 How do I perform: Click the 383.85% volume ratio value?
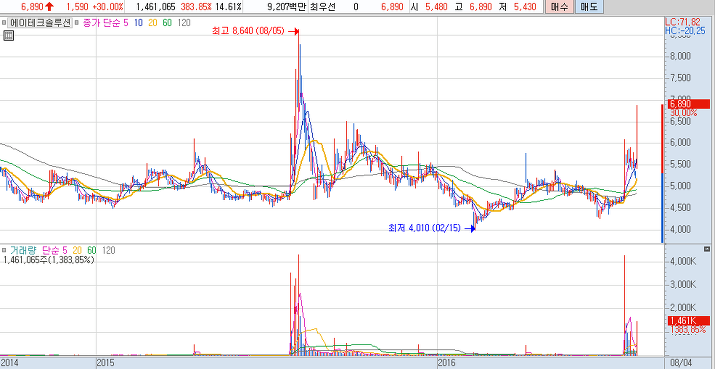point(195,7)
